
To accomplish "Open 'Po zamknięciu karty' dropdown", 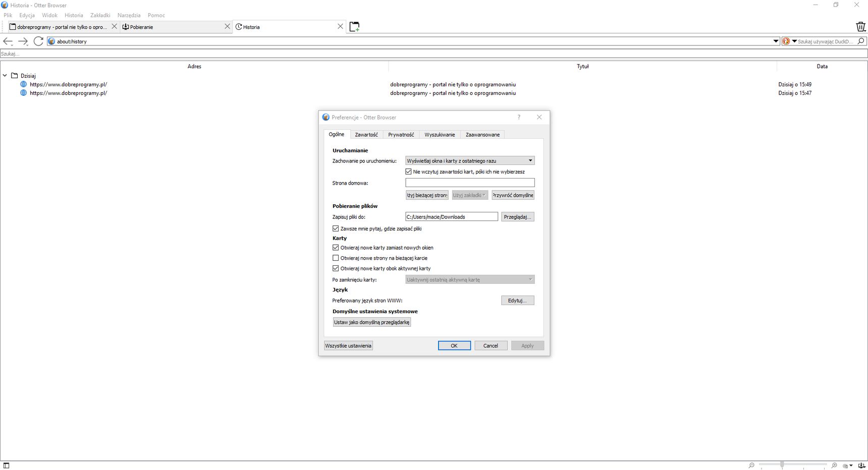I will point(470,279).
